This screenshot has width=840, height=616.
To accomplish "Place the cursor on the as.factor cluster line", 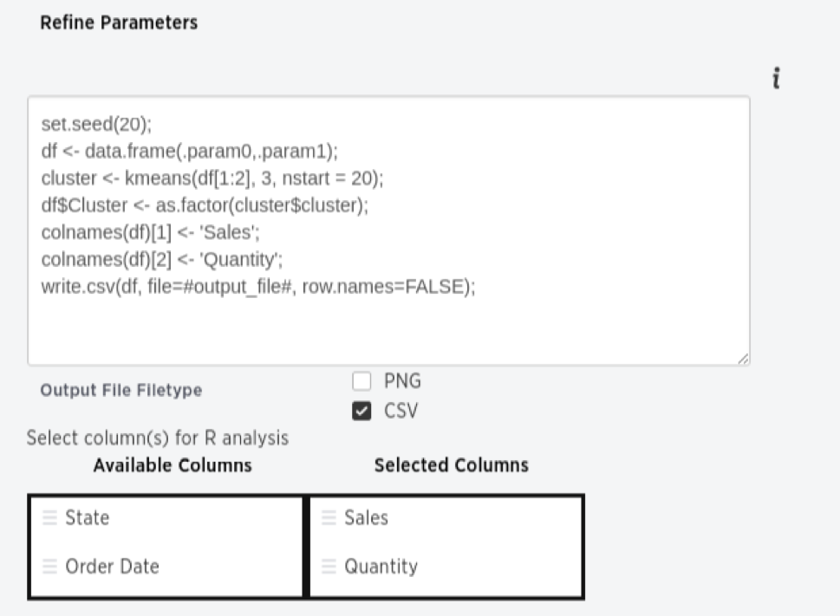I will coord(205,205).
